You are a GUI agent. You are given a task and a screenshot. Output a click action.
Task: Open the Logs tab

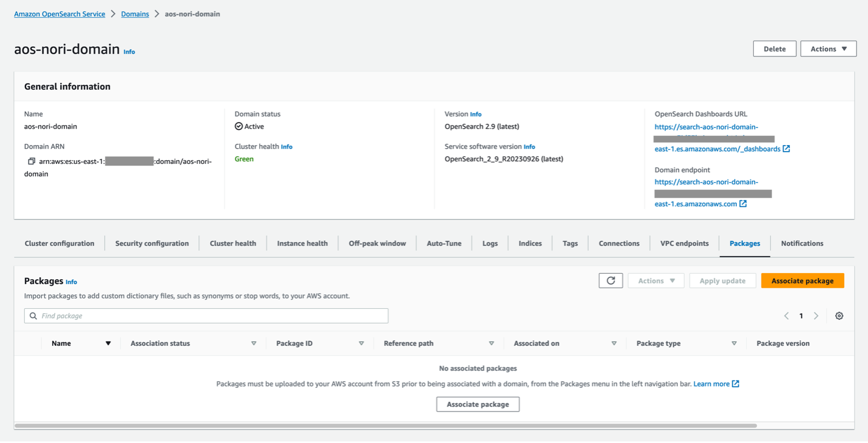point(490,243)
